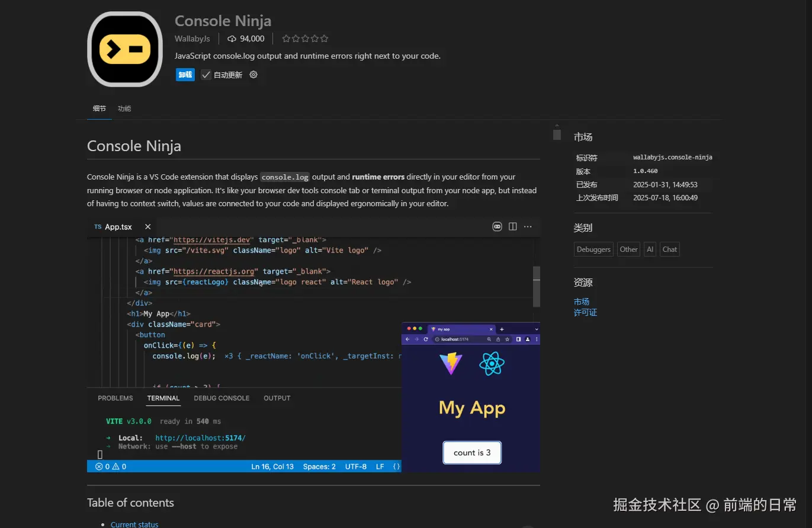Screen dimensions: 812x528
Task: Select the TERMINAL panel tab in preview
Action: point(163,398)
